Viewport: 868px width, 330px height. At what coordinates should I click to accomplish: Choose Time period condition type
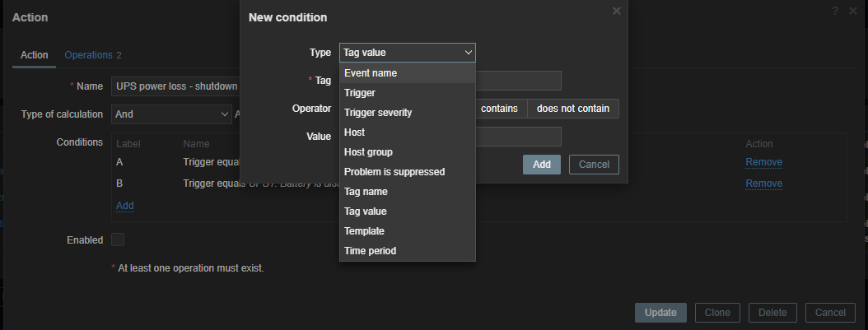[370, 251]
